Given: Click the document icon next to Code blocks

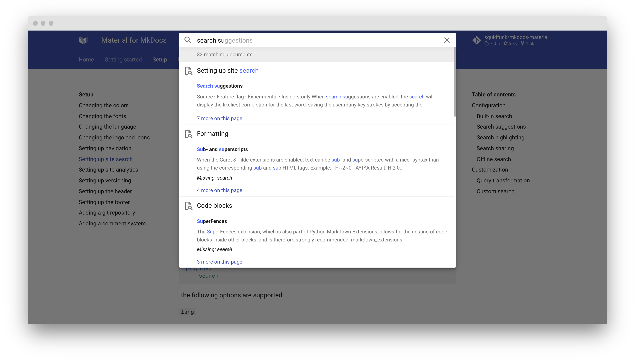Looking at the screenshot, I should coord(189,205).
